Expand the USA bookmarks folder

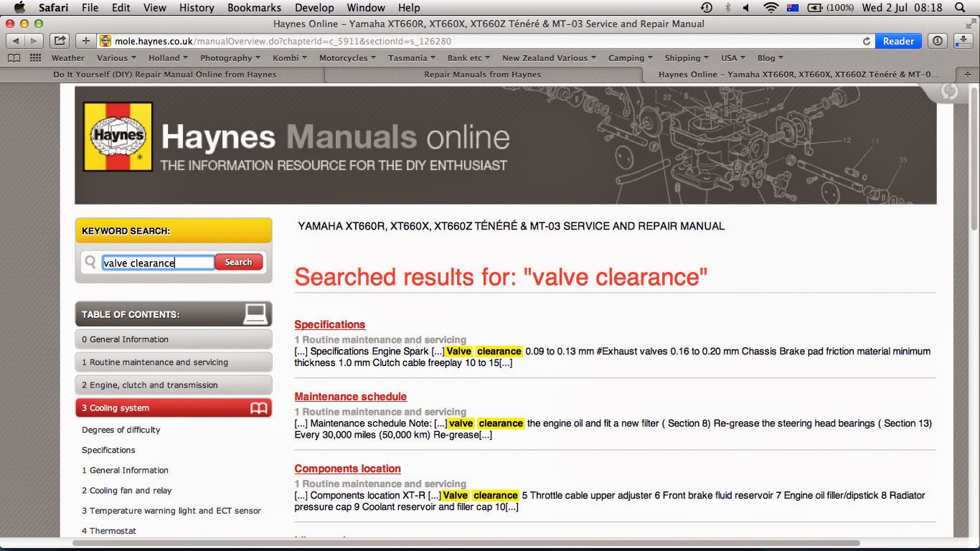click(x=734, y=58)
